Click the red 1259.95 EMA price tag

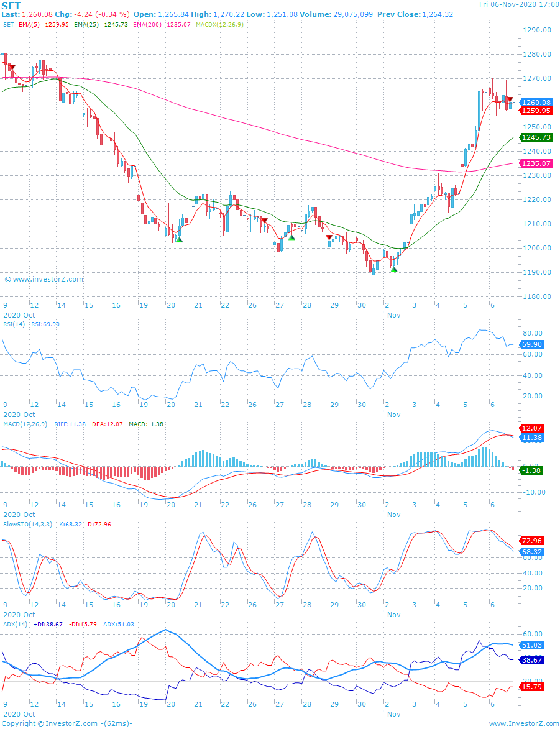pyautogui.click(x=536, y=111)
